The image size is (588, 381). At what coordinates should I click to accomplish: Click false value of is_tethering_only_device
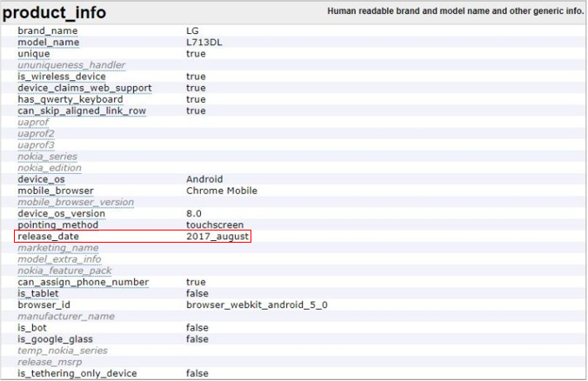tap(197, 373)
